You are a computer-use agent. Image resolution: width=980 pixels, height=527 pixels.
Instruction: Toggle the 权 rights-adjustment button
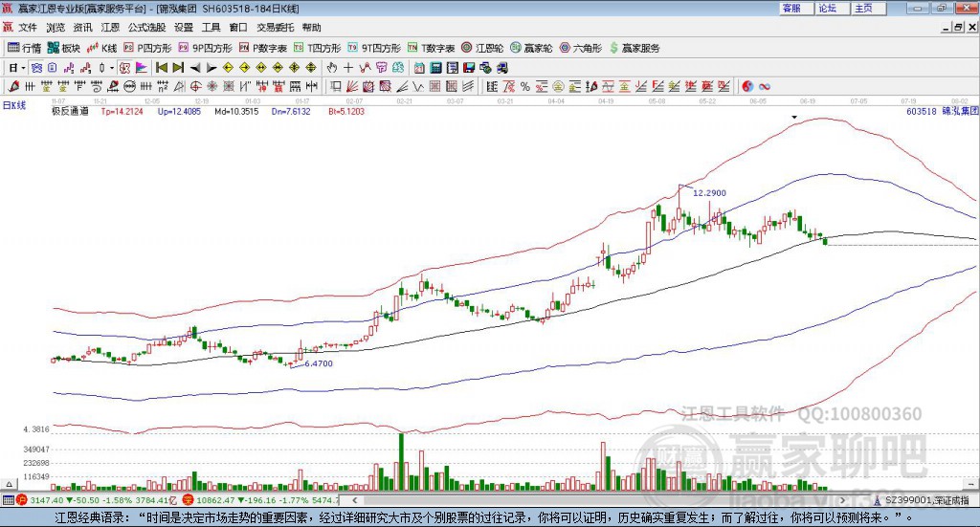click(x=124, y=68)
